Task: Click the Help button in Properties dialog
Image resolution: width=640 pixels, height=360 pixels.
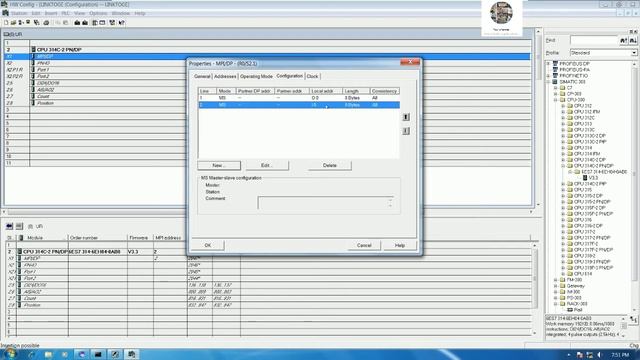Action: point(400,245)
